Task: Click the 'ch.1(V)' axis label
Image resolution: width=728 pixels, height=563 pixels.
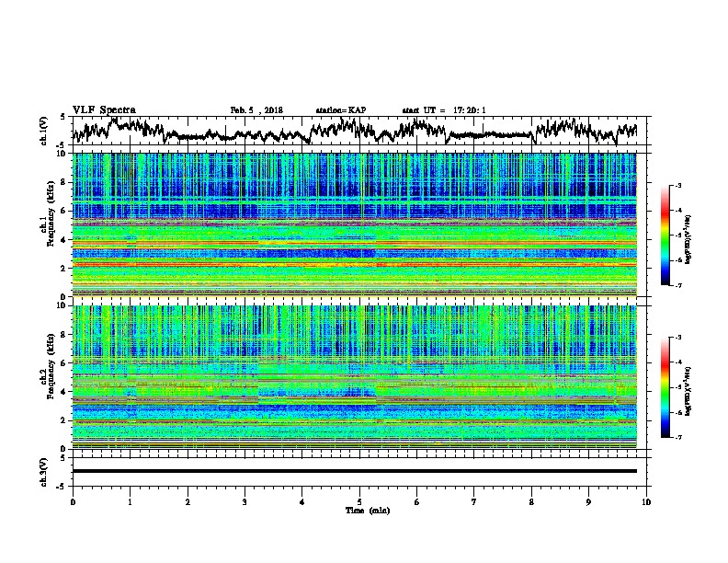Action: (x=44, y=131)
